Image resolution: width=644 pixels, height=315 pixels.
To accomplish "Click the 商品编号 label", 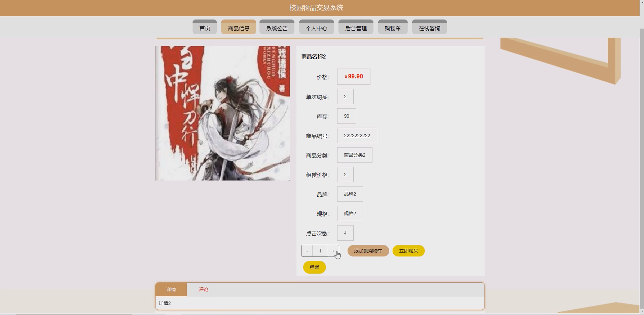I will click(318, 136).
